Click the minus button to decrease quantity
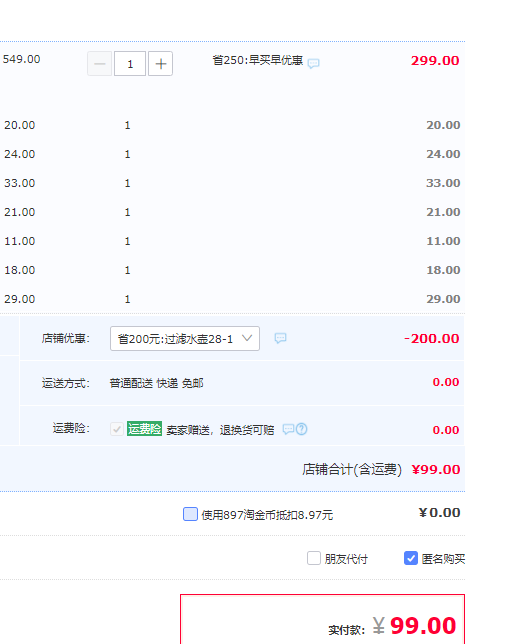Image resolution: width=521 pixels, height=644 pixels. pos(99,64)
